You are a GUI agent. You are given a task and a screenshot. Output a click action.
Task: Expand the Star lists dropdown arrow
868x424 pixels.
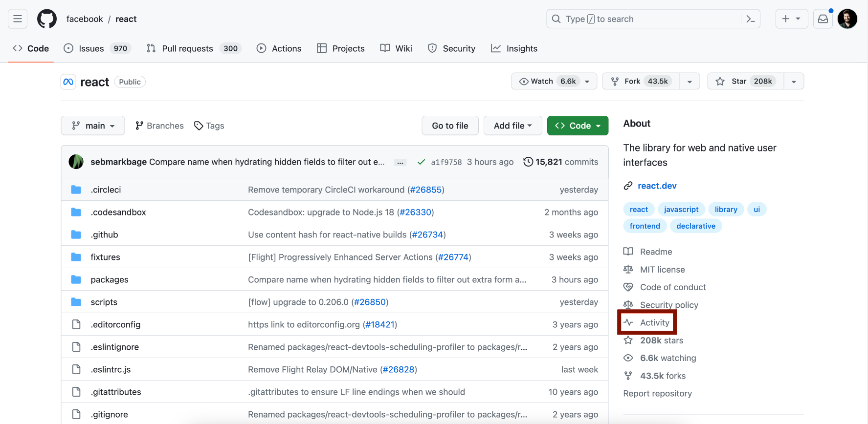click(x=794, y=82)
